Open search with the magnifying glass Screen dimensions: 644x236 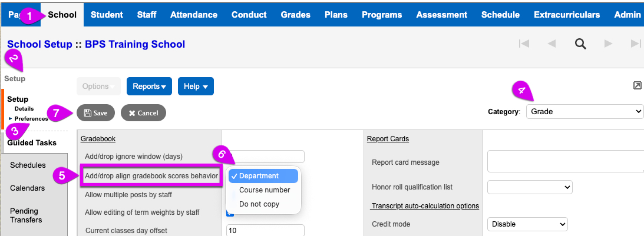point(580,44)
